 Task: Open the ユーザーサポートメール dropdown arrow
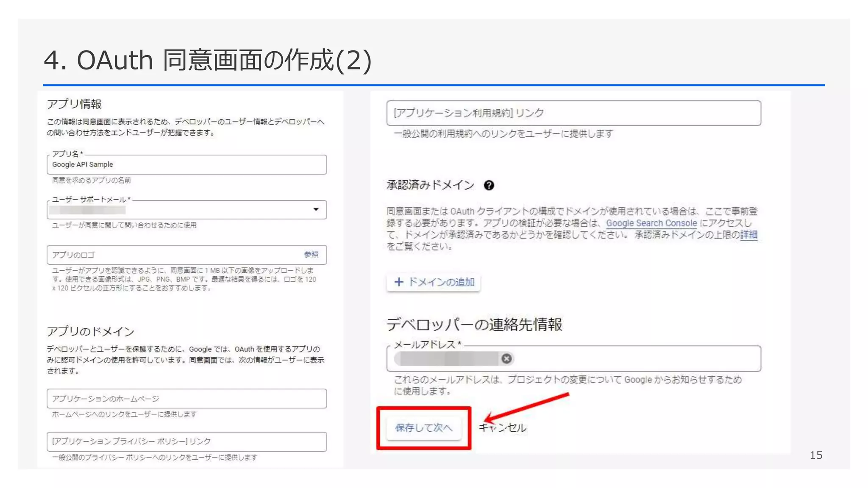pos(316,209)
